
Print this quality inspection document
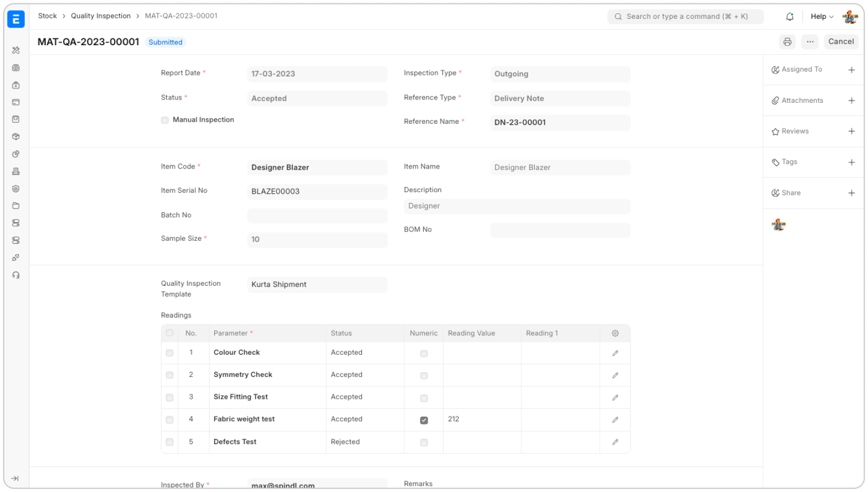point(787,42)
